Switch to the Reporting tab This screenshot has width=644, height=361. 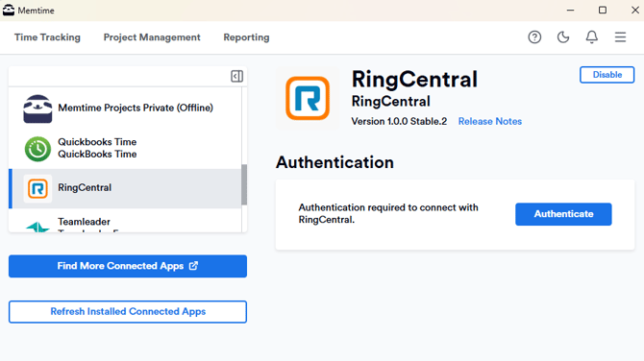246,37
